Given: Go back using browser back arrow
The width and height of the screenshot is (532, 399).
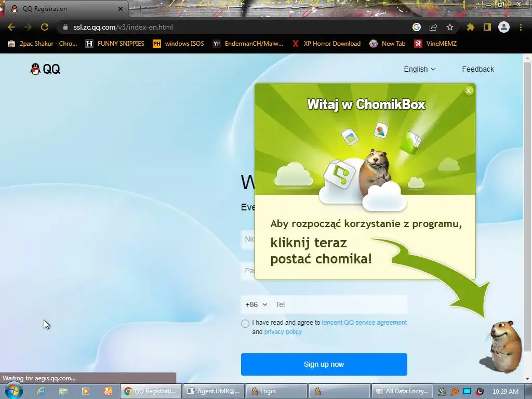Looking at the screenshot, I should tap(11, 27).
